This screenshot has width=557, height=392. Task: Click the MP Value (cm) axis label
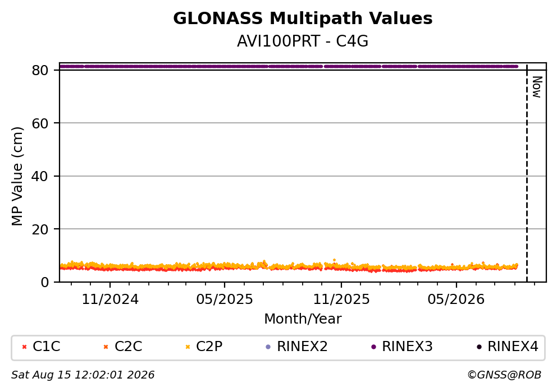click(x=17, y=176)
